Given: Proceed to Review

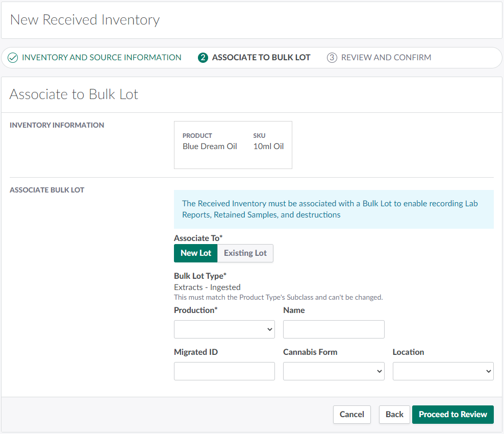Looking at the screenshot, I should pyautogui.click(x=453, y=415).
